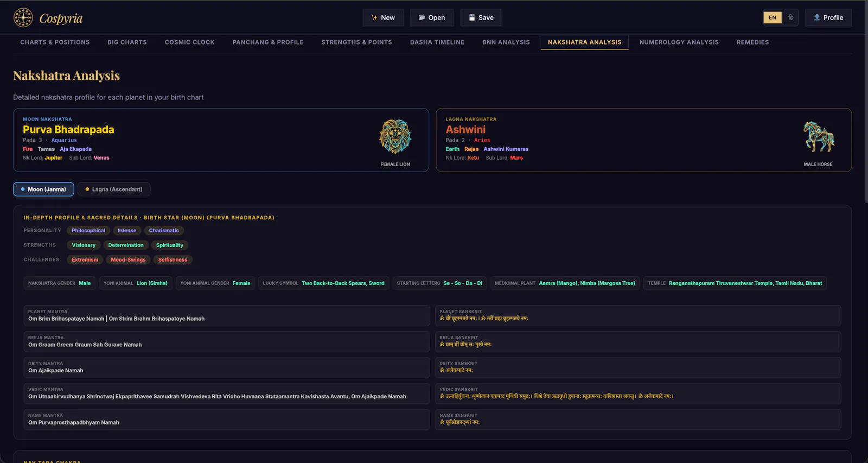This screenshot has height=463, width=868.
Task: Click Starting Letters Se - So - Da - Di
Action: click(439, 283)
